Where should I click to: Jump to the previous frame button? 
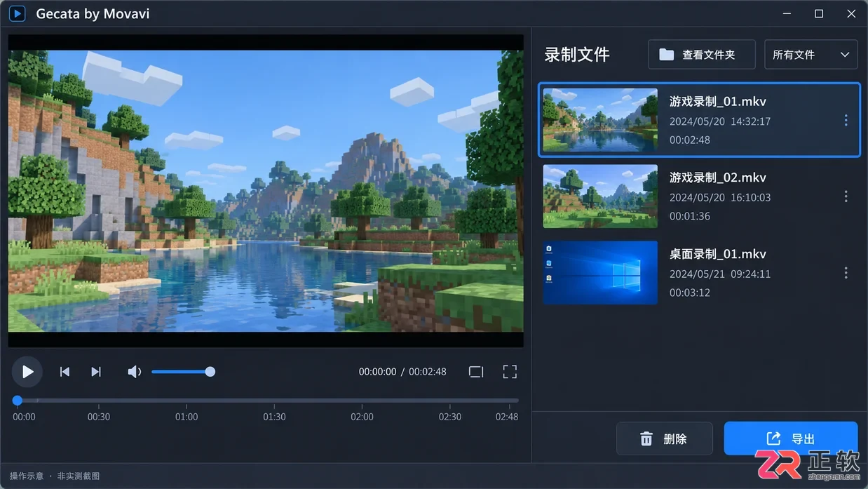[x=65, y=372]
